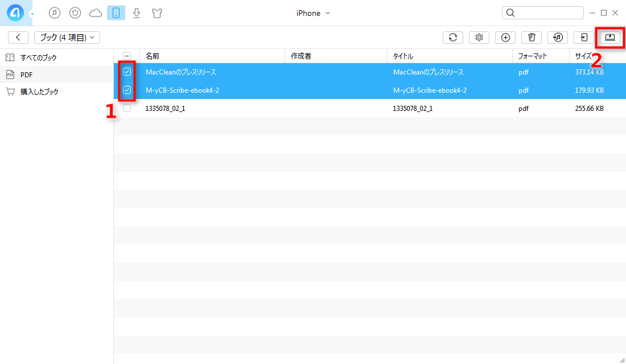Click the 255.66 KB size cell
This screenshot has width=626, height=364.
tap(589, 109)
